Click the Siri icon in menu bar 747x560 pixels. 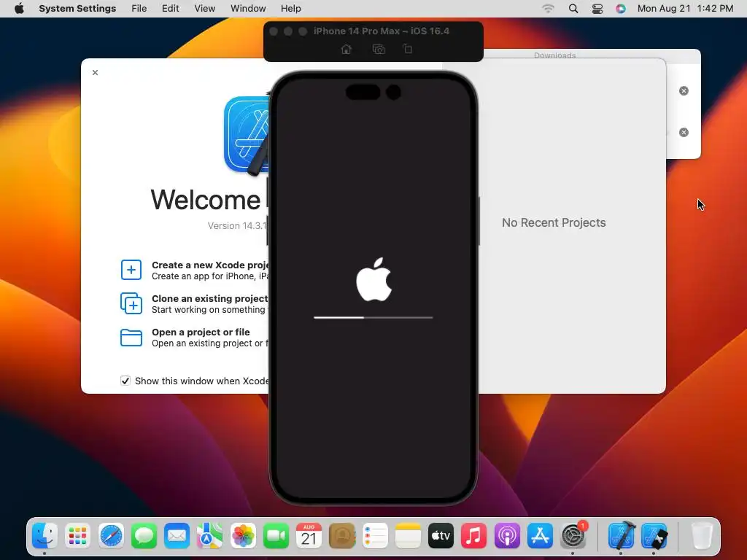click(x=620, y=9)
